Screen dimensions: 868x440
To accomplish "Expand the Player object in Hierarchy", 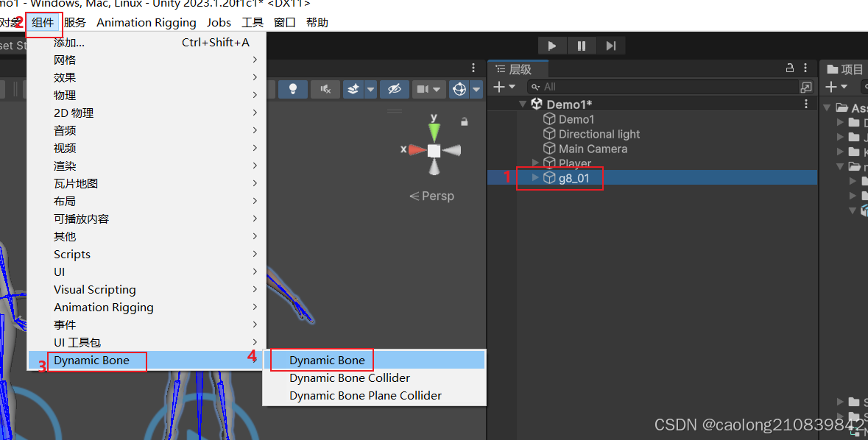I will (534, 163).
